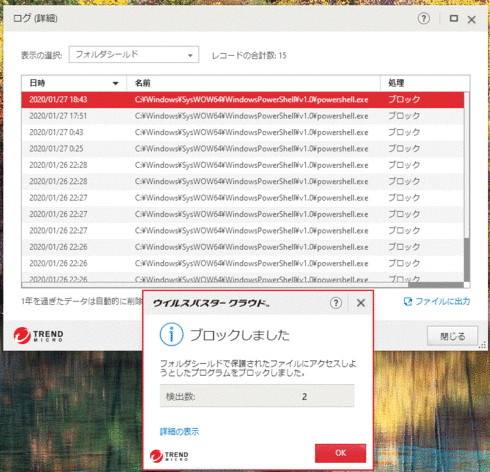490x472 pixels.
Task: Click the export icon beside ファイルに出力
Action: [408, 302]
